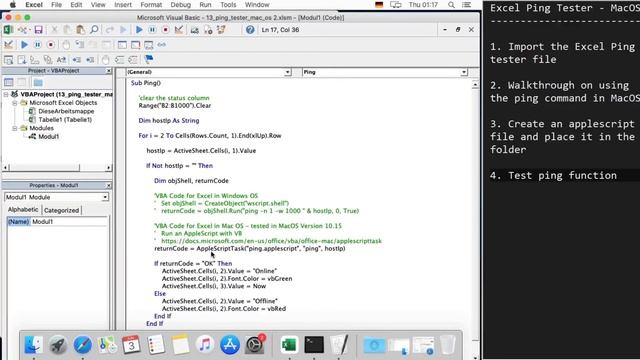Screen dimensions: 640x360
Task: Toggle breakpoint hand icon on Debug toolbar
Action: [66, 45]
